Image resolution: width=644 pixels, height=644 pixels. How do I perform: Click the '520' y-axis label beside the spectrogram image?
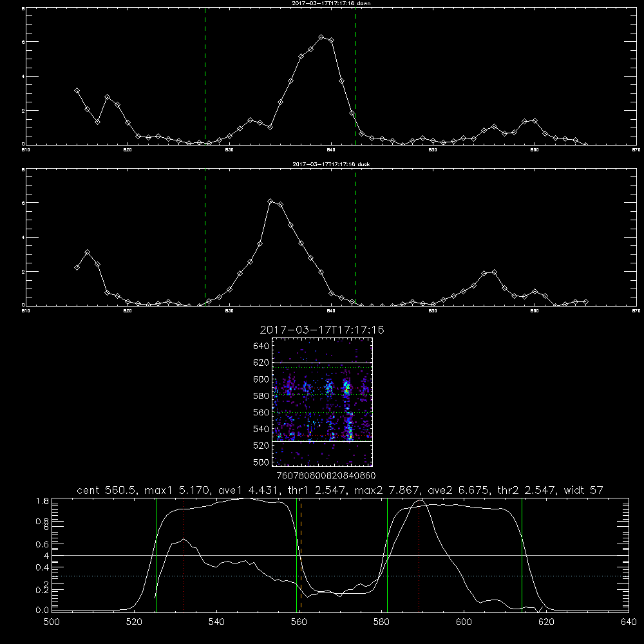261,446
